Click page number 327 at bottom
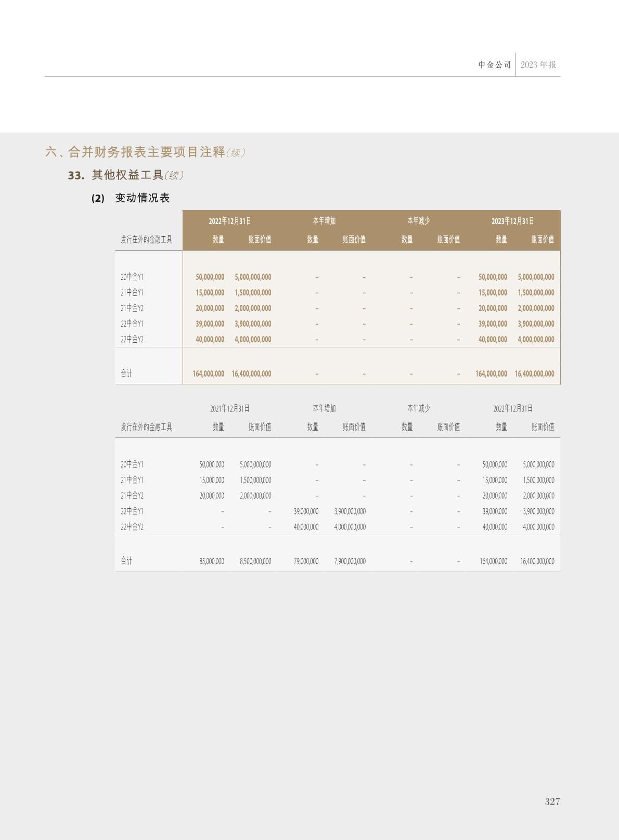The width and height of the screenshot is (619, 840). (552, 802)
